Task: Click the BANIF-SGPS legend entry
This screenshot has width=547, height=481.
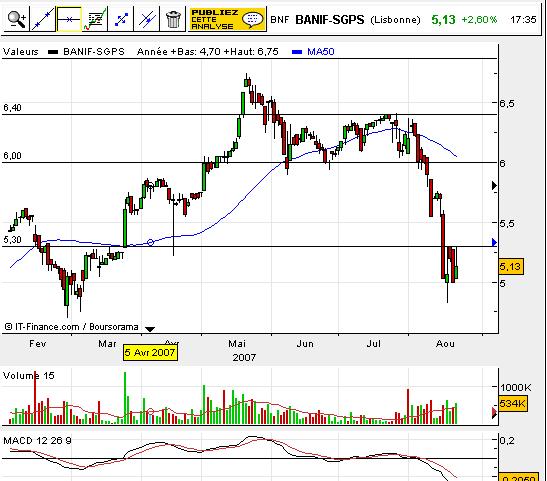Action: click(93, 52)
